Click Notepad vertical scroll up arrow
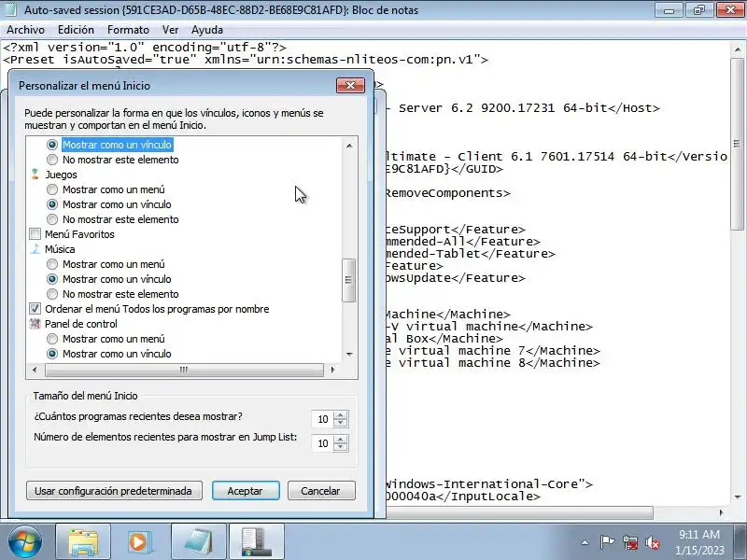The image size is (747, 560). point(738,49)
